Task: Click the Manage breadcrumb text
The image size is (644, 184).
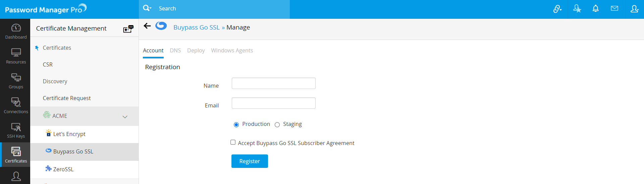Action: pyautogui.click(x=238, y=27)
